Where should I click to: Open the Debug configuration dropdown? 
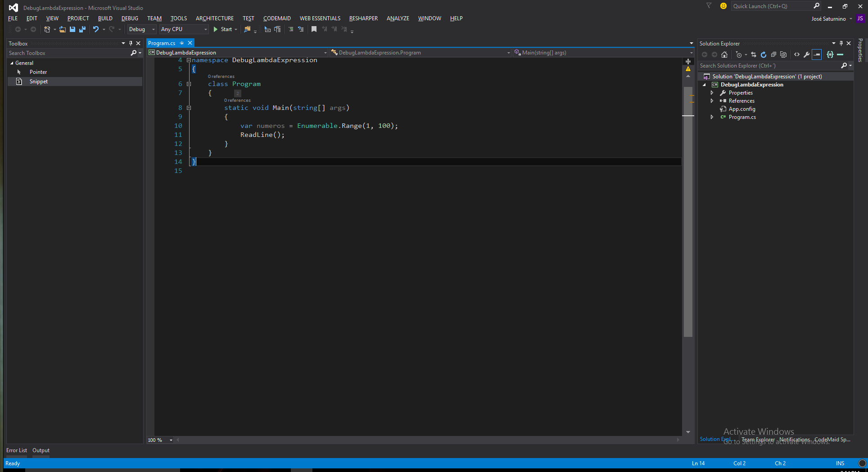[x=142, y=29]
